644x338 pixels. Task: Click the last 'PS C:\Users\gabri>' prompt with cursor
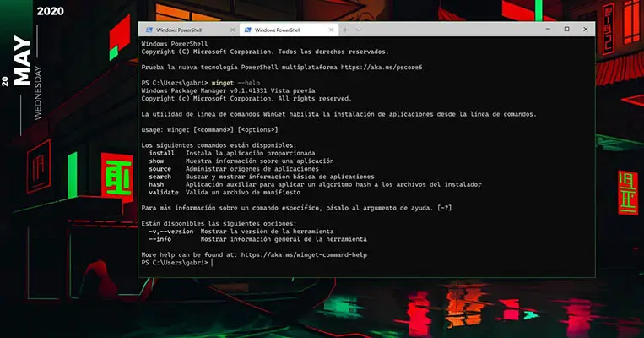177,262
